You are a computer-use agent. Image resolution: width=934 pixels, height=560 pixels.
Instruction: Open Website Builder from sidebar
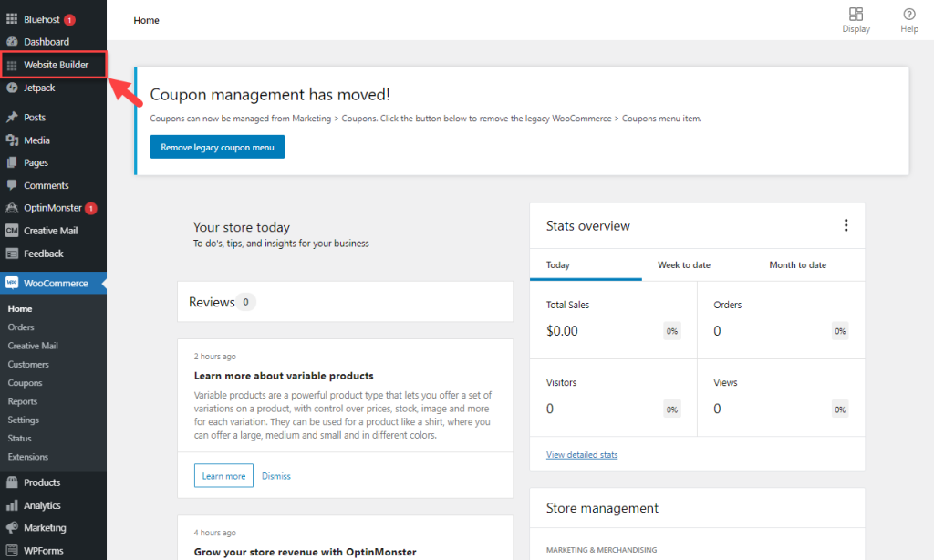(x=53, y=65)
